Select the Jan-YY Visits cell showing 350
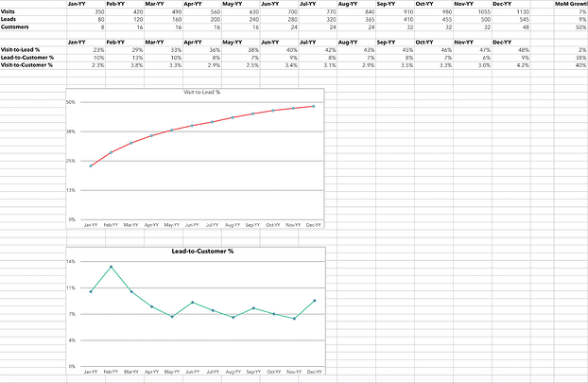Image resolution: width=588 pixels, height=383 pixels. [98, 11]
